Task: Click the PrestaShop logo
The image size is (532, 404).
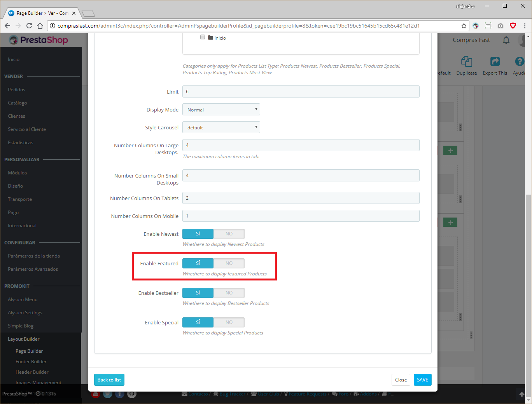Action: [38, 40]
